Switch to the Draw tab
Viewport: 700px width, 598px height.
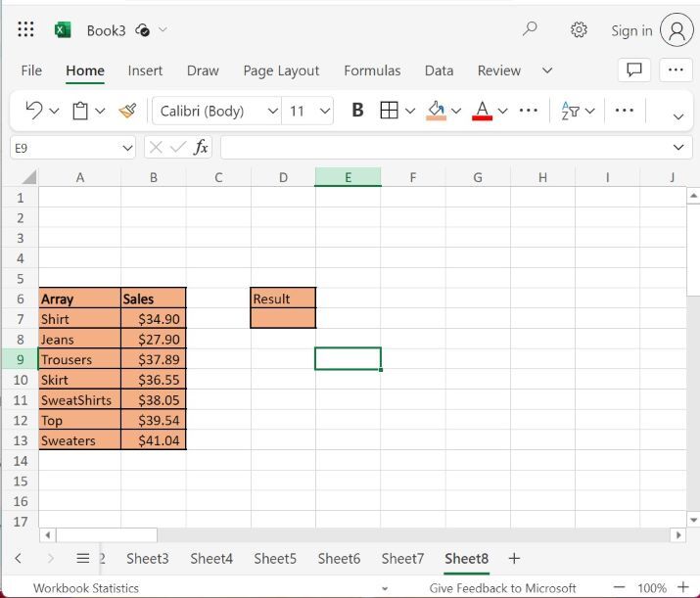click(x=203, y=70)
